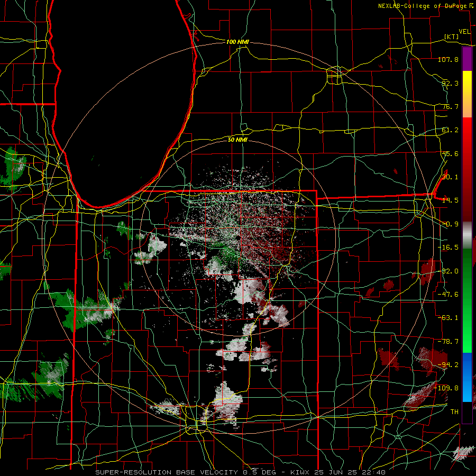Click the [KT] units label
Viewport: 476px width, 476px height.
[x=452, y=36]
